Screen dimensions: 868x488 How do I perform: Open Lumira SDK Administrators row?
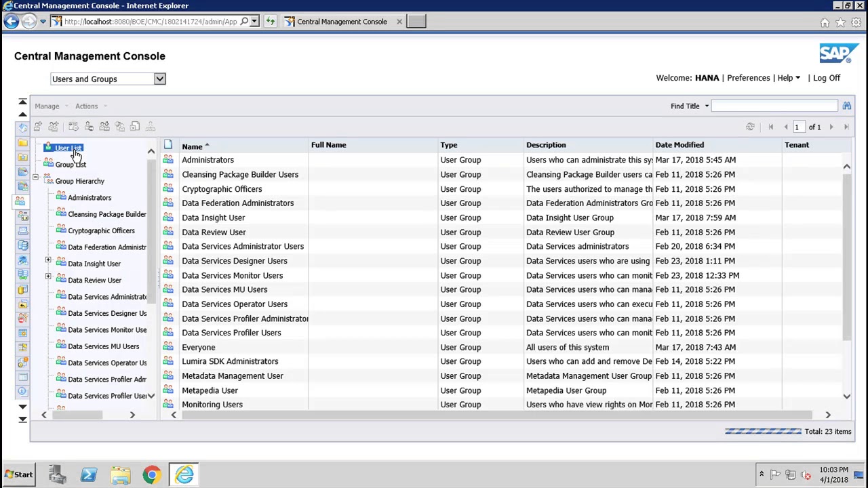click(x=230, y=361)
